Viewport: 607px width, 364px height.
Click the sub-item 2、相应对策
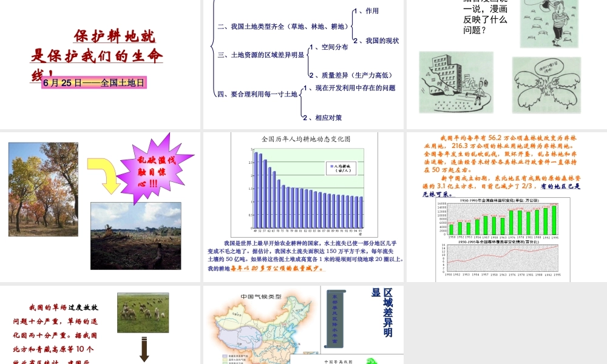tap(322, 118)
